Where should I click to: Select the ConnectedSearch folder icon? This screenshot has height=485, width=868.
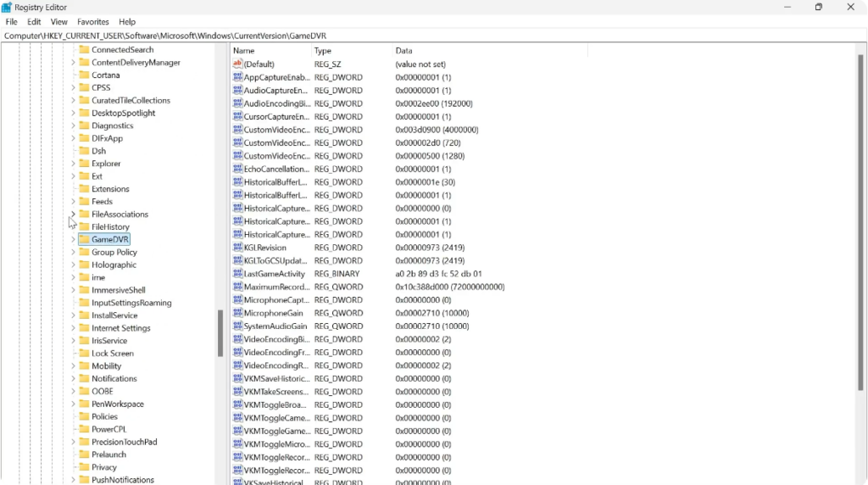[x=84, y=49]
